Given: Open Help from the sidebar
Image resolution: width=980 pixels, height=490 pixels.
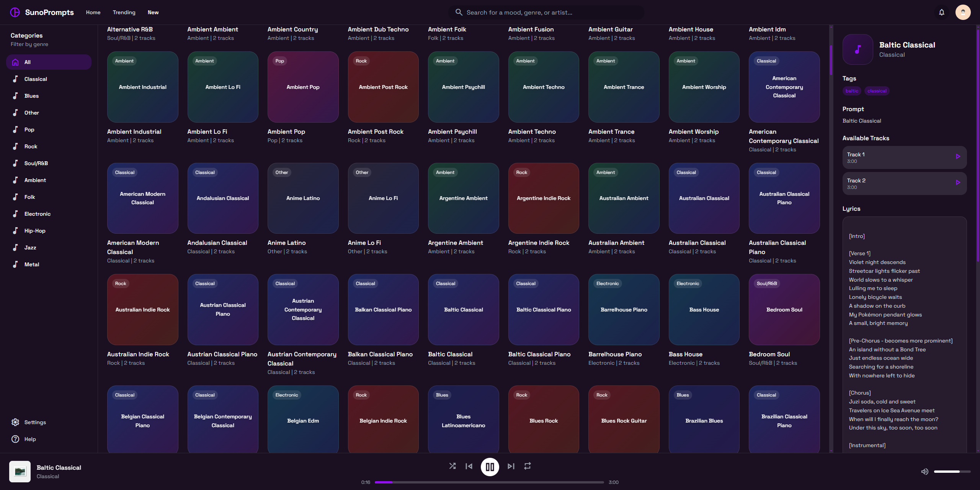Looking at the screenshot, I should click(30, 439).
